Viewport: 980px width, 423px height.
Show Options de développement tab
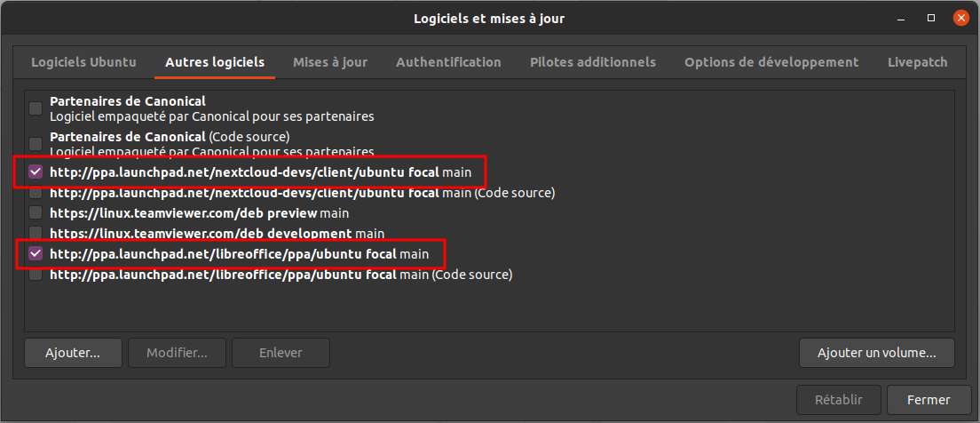[x=771, y=62]
